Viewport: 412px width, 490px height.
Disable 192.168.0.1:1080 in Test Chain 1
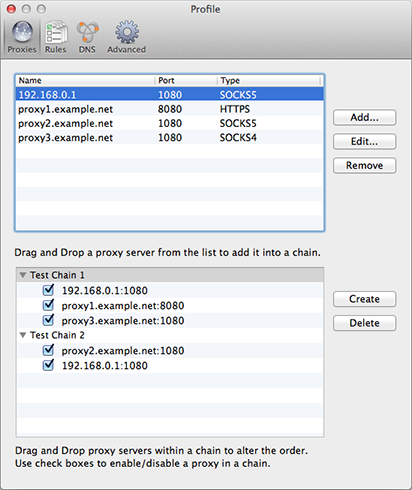[x=48, y=290]
